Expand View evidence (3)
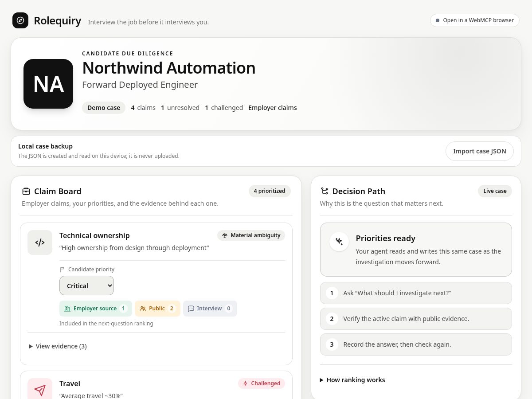This screenshot has width=532, height=399. pos(58,346)
